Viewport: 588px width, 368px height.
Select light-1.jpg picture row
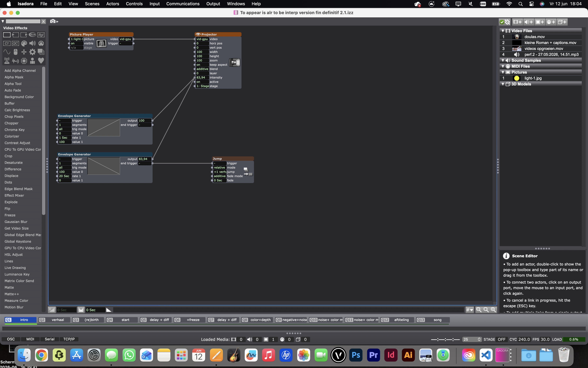tap(541, 78)
